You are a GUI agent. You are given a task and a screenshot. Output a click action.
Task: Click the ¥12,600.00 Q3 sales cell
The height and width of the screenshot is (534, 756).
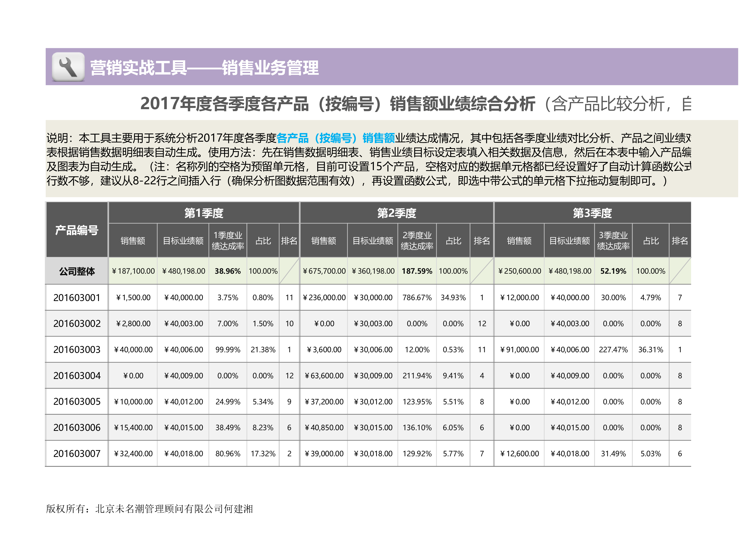pos(519,453)
